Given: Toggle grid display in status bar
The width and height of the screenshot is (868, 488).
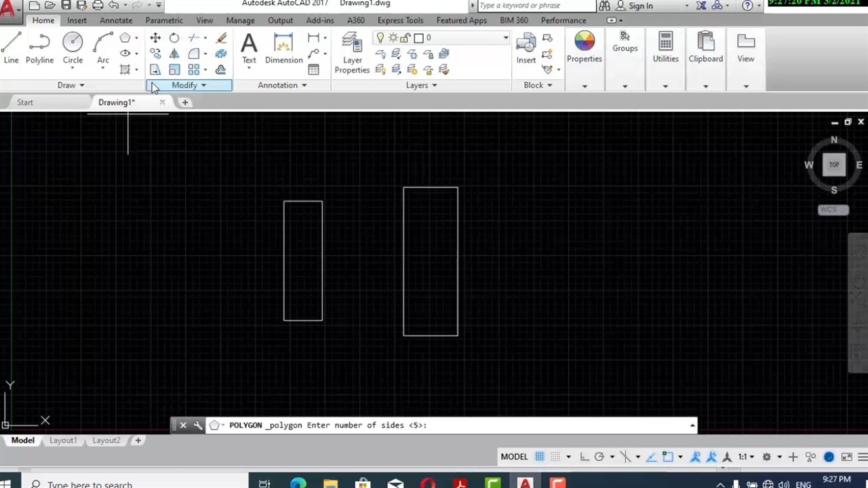Looking at the screenshot, I should [x=540, y=457].
